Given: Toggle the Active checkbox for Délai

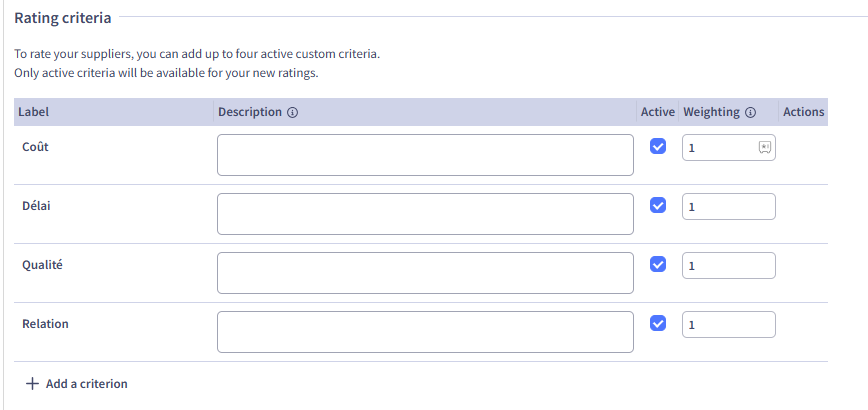Looking at the screenshot, I should coord(658,206).
